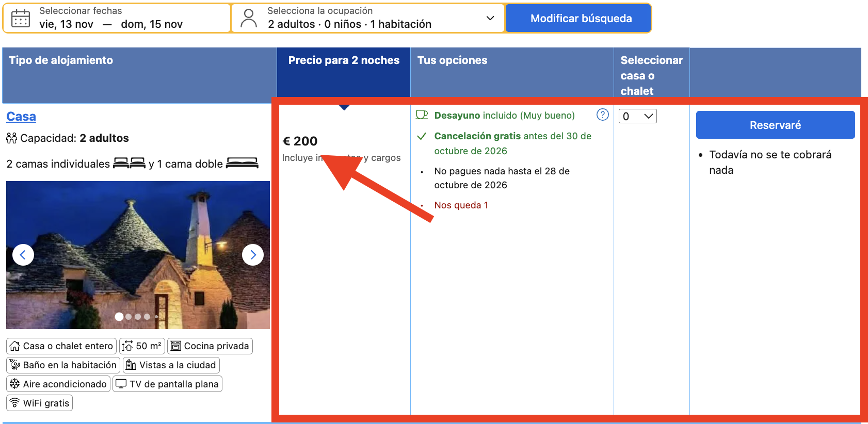
Task: Select the first photo carousel dot
Action: coord(119,317)
